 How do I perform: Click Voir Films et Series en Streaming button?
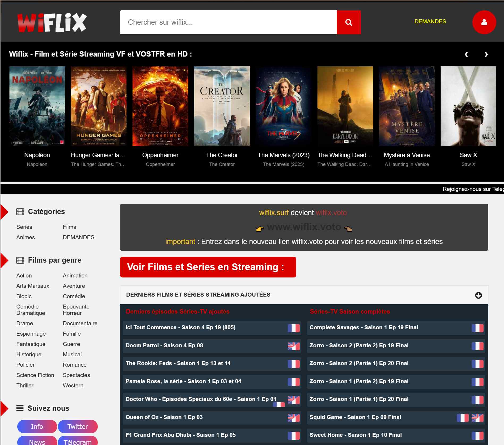[208, 267]
